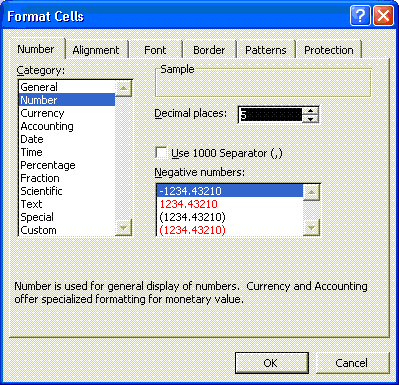The width and height of the screenshot is (399, 385).
Task: Choose Text category
Action: 67,204
